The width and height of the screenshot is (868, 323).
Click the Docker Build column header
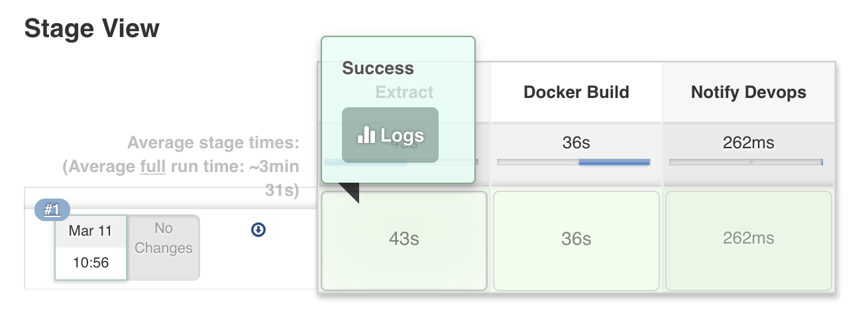coord(576,92)
